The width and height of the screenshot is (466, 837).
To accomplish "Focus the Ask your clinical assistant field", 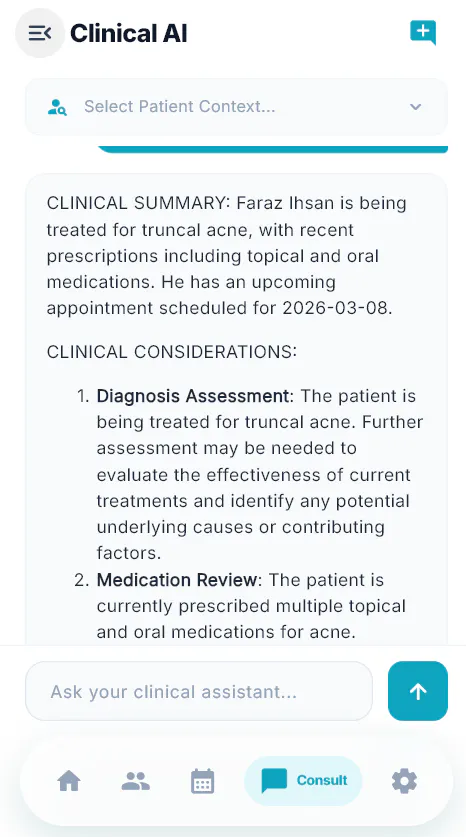I will (x=199, y=691).
